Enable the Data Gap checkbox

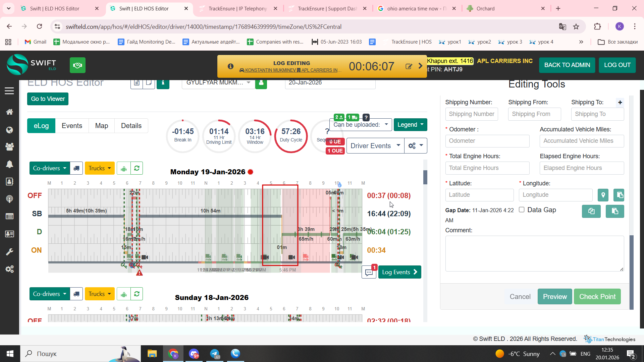(x=522, y=209)
